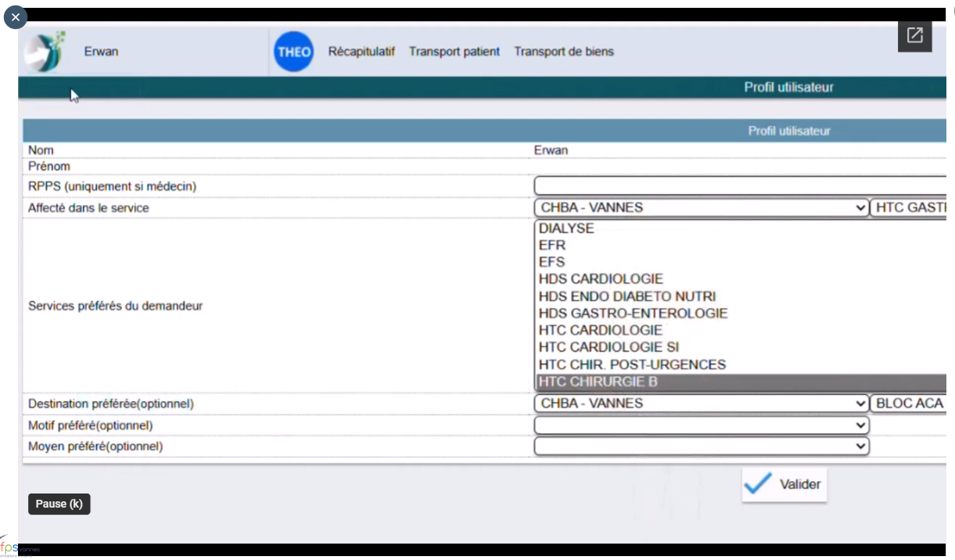This screenshot has width=955, height=560.
Task: Click the blue checkmark on Valider
Action: [x=758, y=484]
